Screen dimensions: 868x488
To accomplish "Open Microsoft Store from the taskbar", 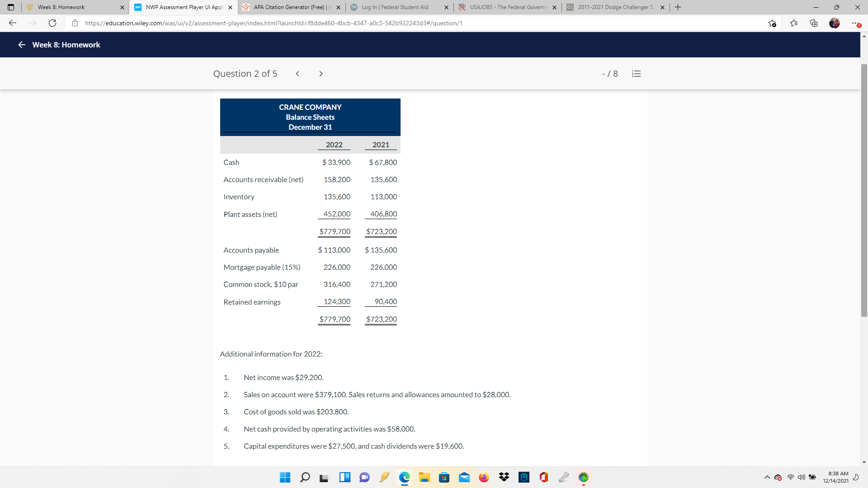I will coord(444,477).
